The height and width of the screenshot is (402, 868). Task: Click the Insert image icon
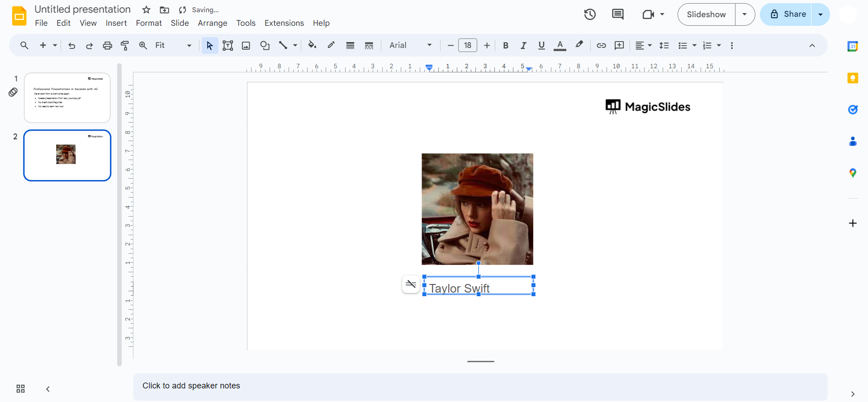[246, 45]
